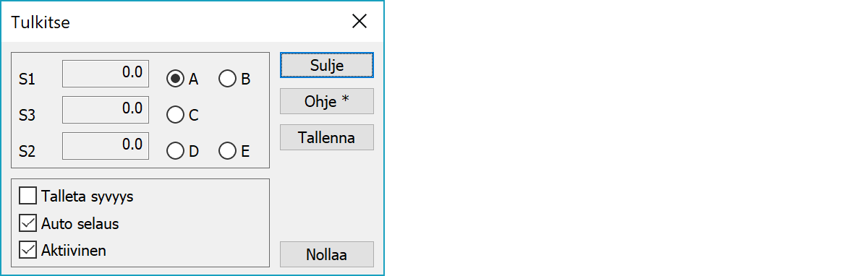
Task: Choose radio option C
Action: [x=182, y=114]
